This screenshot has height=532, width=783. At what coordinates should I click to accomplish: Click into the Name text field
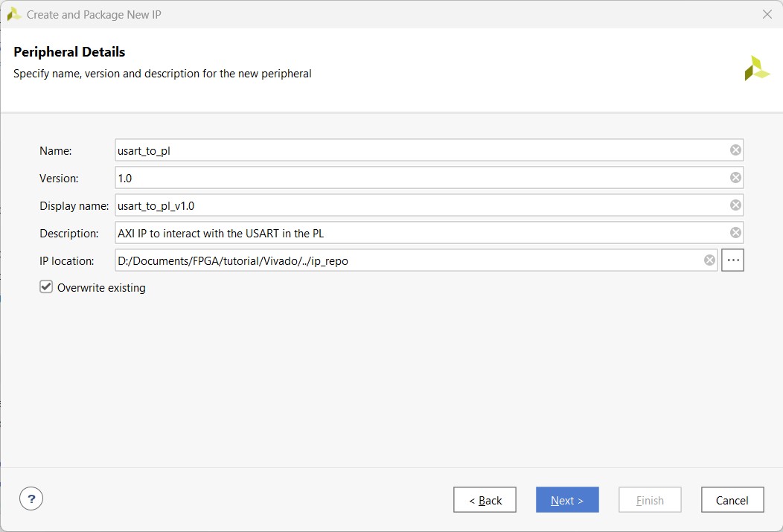pyautogui.click(x=421, y=150)
